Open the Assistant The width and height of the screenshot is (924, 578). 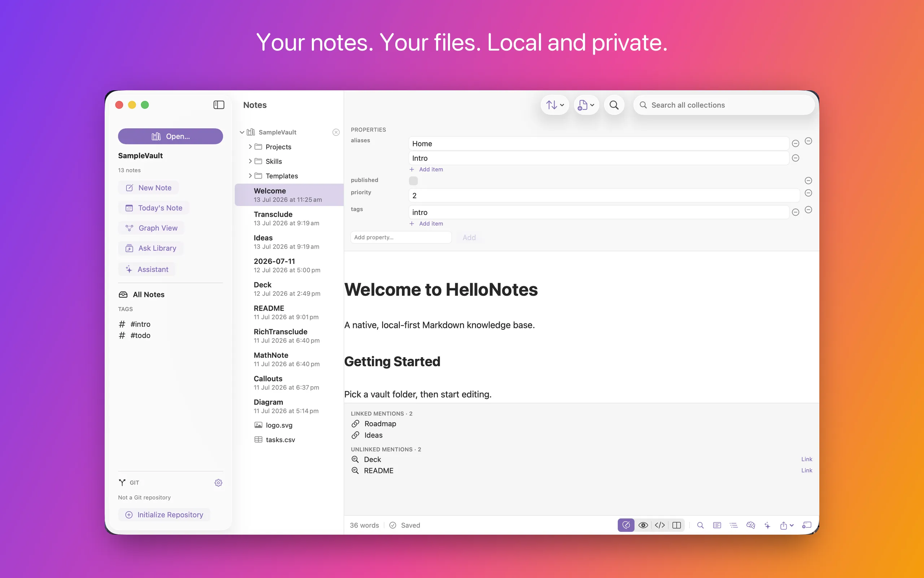tap(147, 269)
